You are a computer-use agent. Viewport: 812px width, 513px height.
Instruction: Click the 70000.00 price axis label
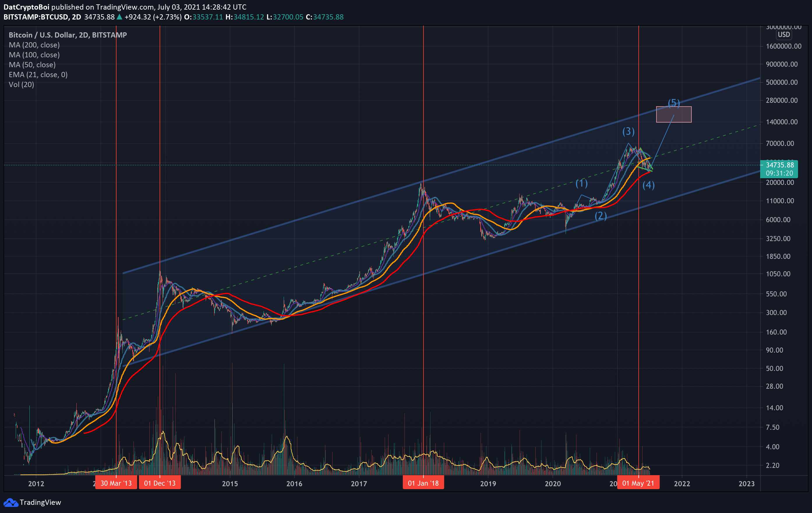pyautogui.click(x=780, y=144)
